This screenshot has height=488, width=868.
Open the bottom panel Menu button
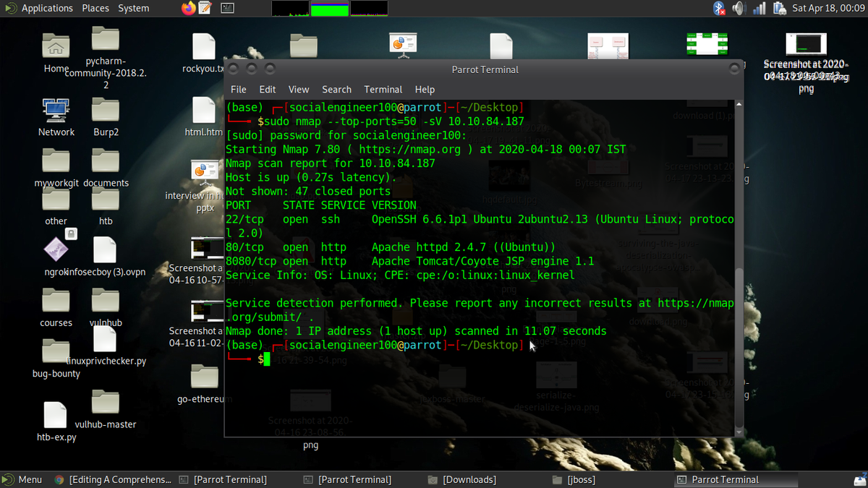22,479
